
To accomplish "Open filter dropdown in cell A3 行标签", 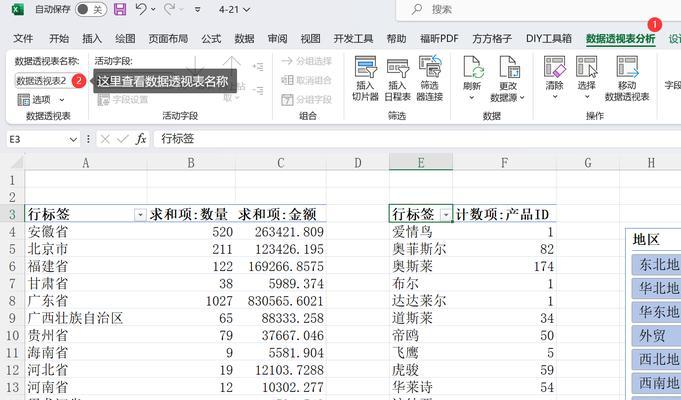I will [140, 215].
